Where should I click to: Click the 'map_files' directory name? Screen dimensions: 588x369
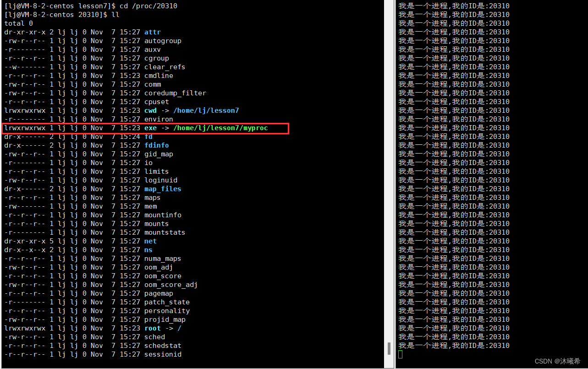[163, 189]
